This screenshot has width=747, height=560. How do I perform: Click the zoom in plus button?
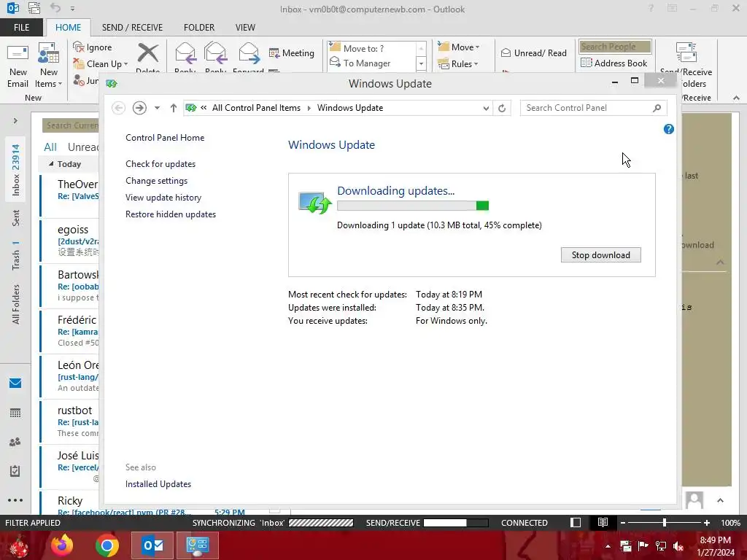pos(706,522)
